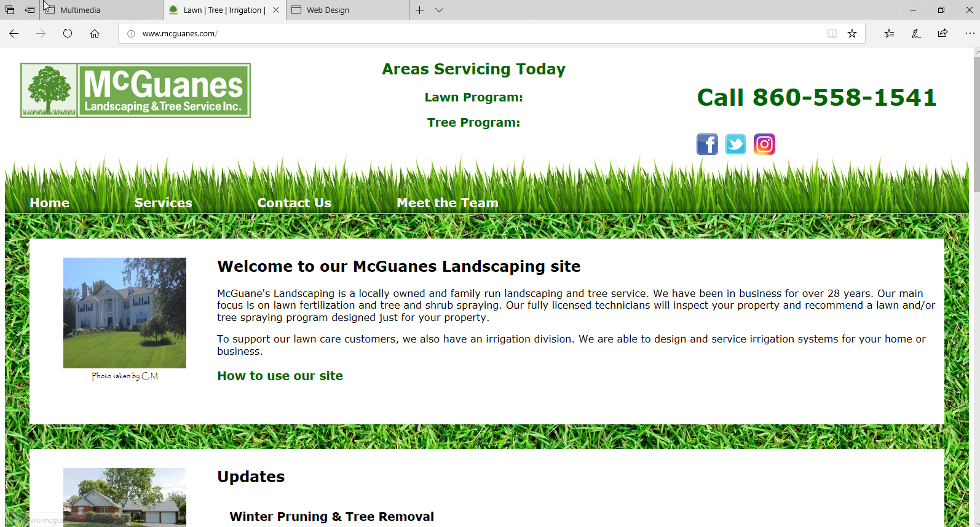Open the Home navigation menu item
This screenshot has height=527, width=980.
(50, 203)
